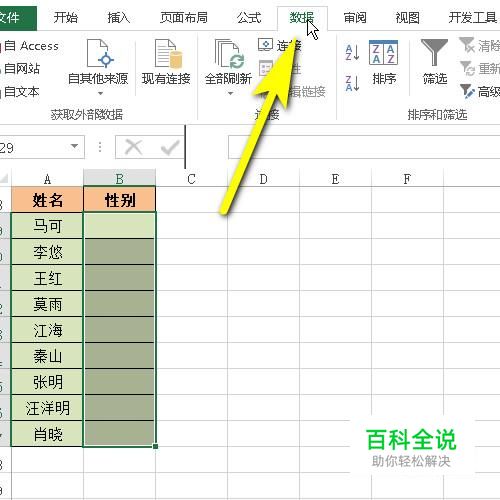The height and width of the screenshot is (500, 500).
Task: Click the cell containing 江海
Action: 47,330
